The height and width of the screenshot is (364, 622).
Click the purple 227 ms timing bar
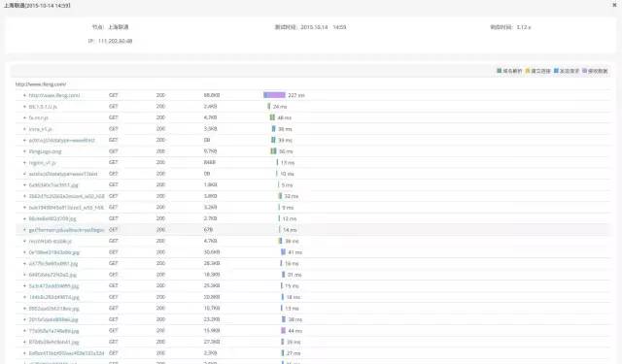(274, 95)
